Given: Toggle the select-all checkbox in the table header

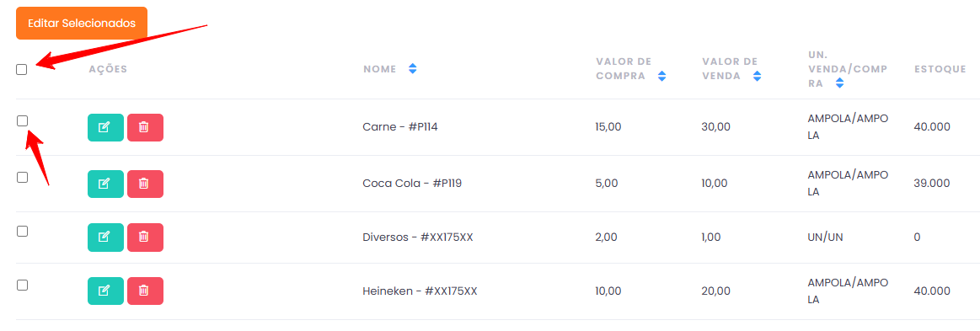Looking at the screenshot, I should (22, 69).
